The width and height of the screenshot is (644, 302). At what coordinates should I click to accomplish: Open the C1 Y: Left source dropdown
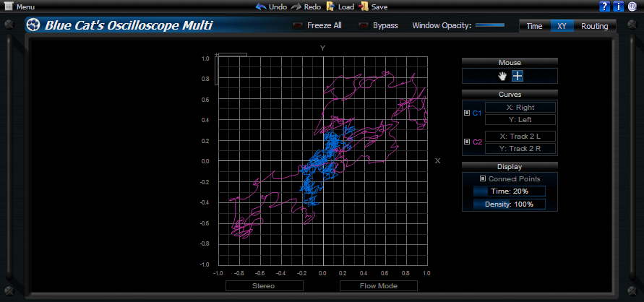click(x=520, y=120)
